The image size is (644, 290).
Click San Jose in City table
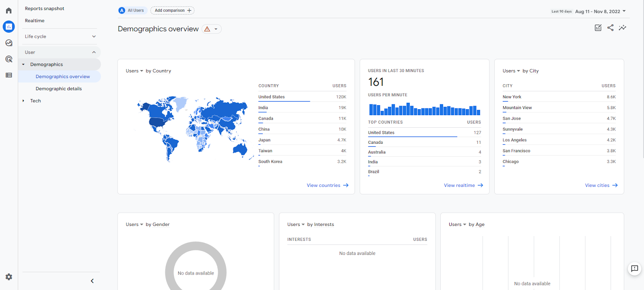click(x=512, y=118)
